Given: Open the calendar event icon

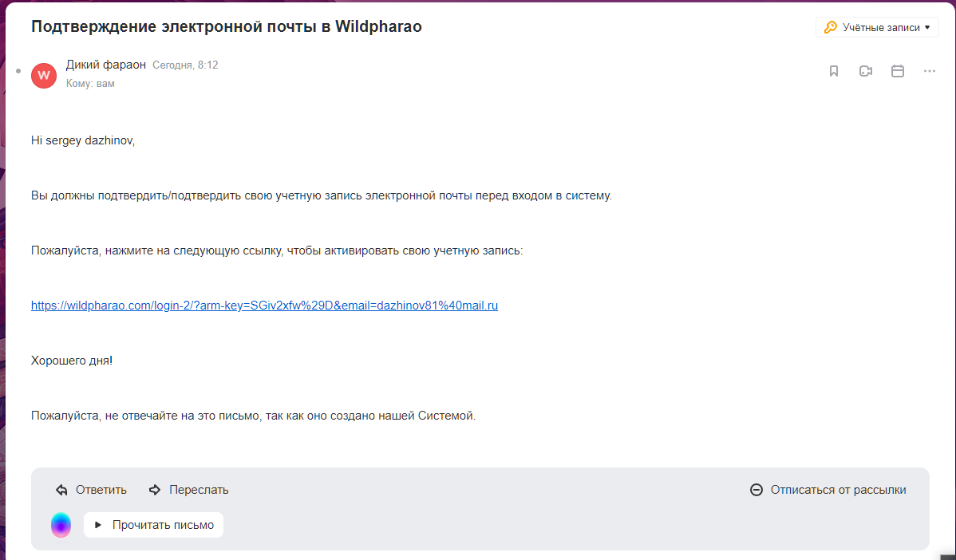Looking at the screenshot, I should pos(898,71).
